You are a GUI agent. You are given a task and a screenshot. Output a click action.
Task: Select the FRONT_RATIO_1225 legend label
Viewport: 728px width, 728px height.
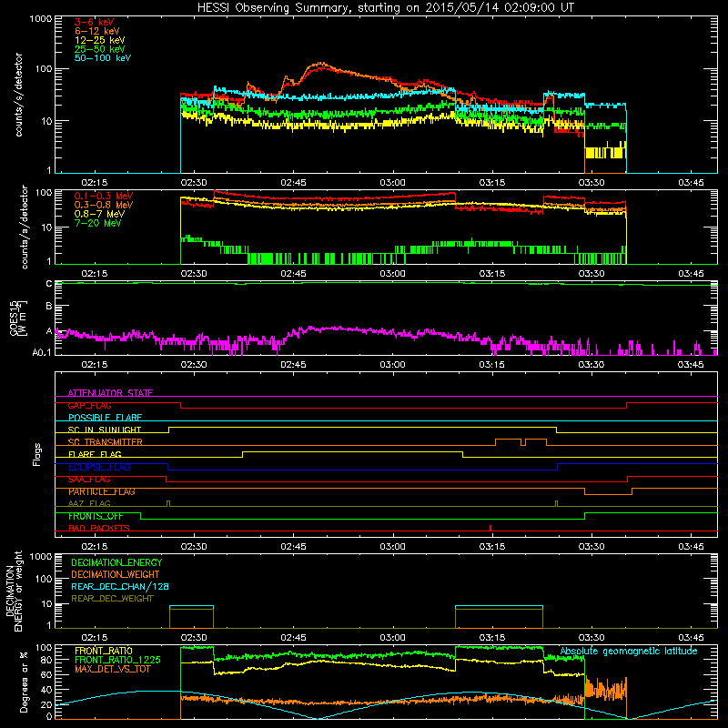click(x=117, y=660)
